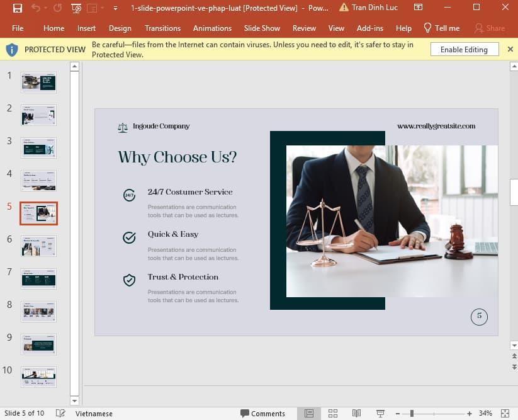
Task: Switch to Slide Sorter view in status bar
Action: pyautogui.click(x=332, y=413)
